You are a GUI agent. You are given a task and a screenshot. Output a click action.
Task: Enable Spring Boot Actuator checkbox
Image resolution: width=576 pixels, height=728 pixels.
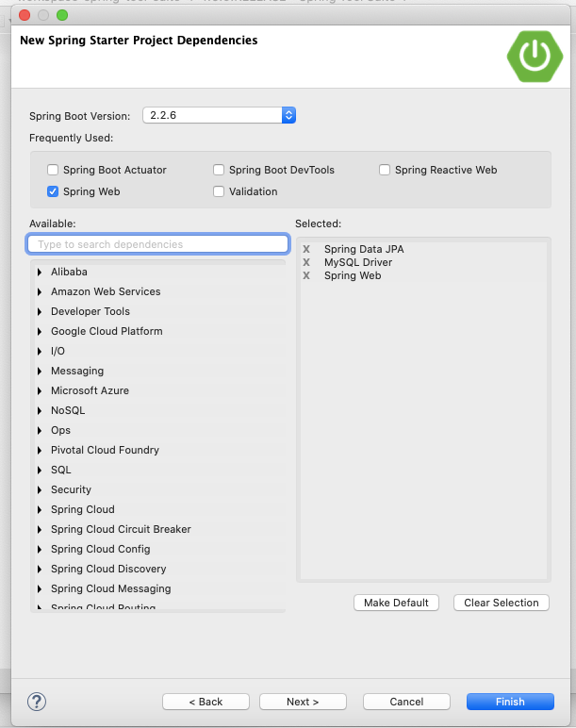point(53,170)
